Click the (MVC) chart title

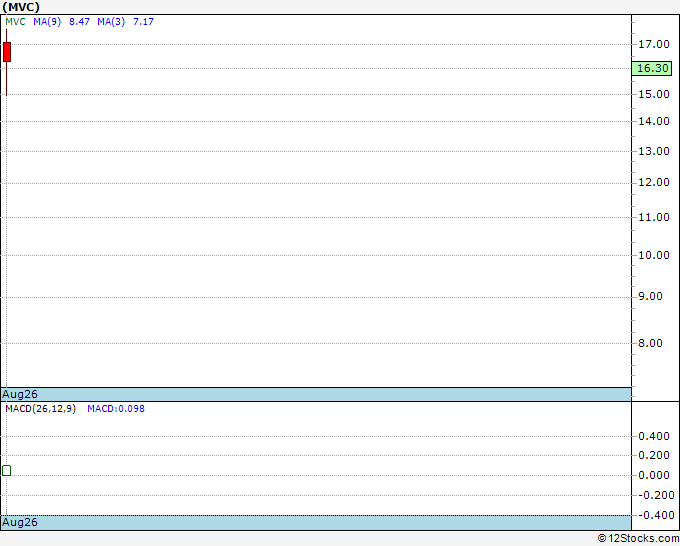tap(21, 7)
